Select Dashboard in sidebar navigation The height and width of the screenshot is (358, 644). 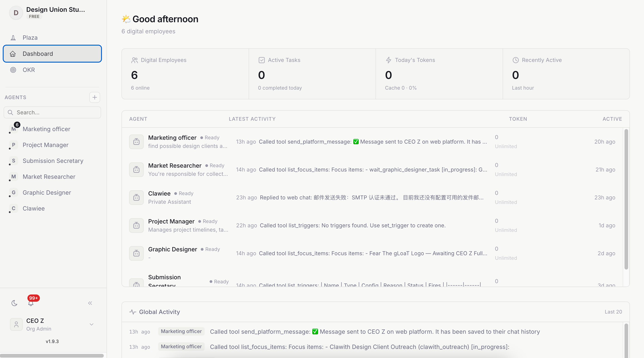tap(52, 54)
